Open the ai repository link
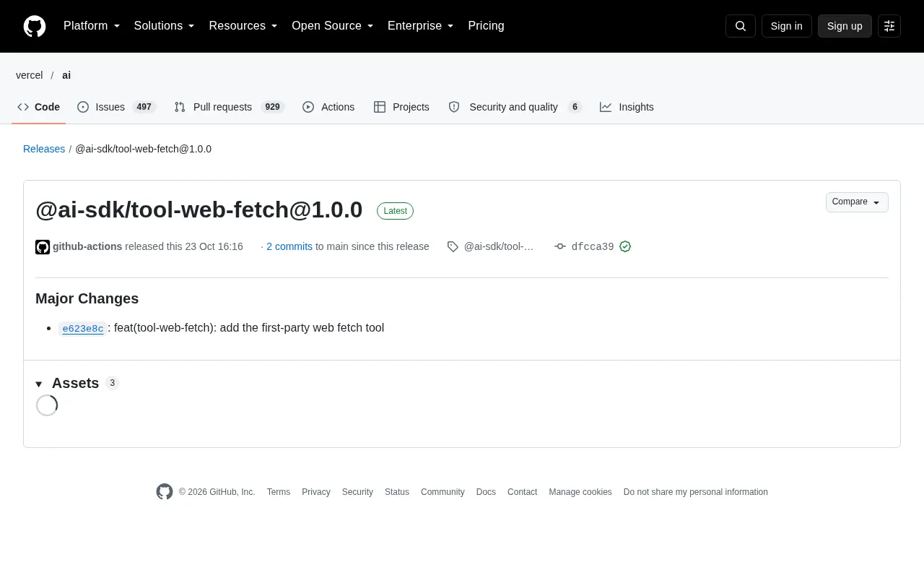924x578 pixels. 66,75
